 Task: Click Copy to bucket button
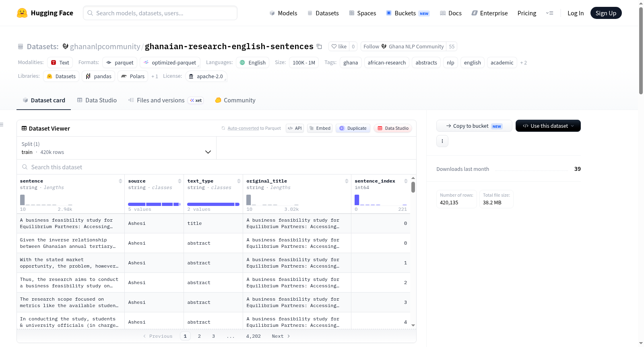pos(474,126)
